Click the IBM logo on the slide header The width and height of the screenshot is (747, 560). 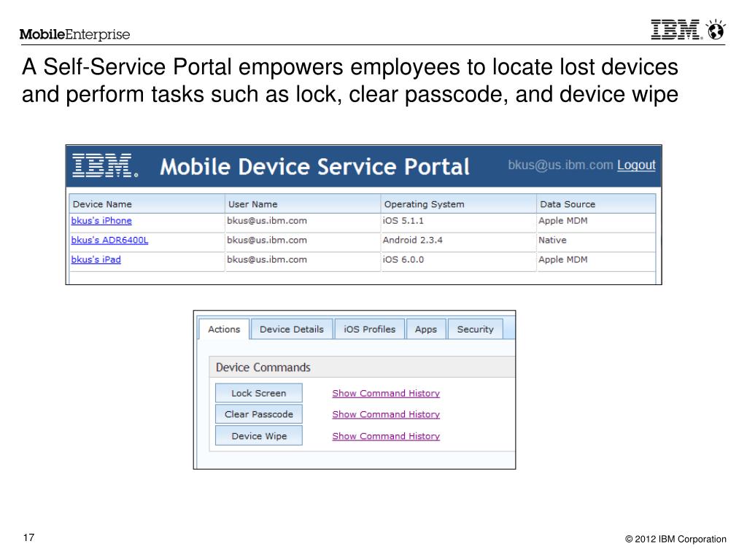677,29
